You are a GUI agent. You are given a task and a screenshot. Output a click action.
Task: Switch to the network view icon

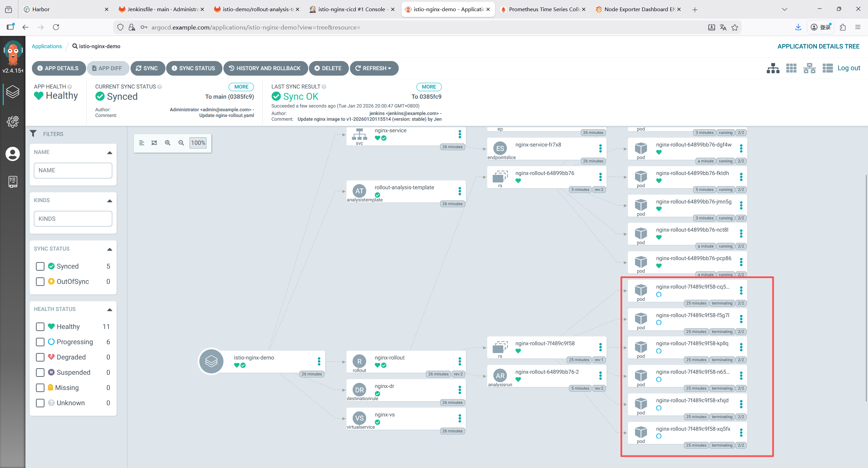click(x=809, y=68)
